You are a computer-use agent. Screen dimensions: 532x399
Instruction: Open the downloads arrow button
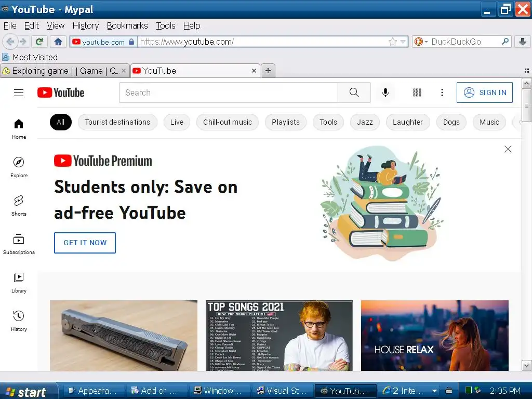click(x=523, y=42)
